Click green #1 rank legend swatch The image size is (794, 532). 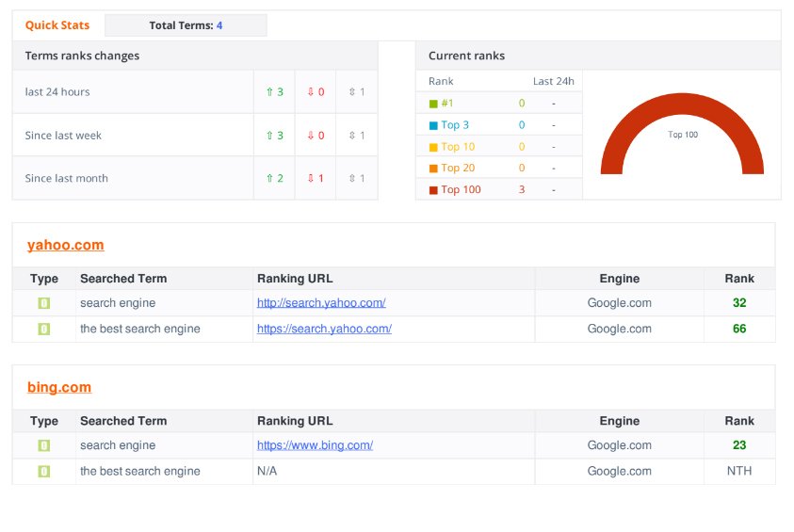[433, 104]
